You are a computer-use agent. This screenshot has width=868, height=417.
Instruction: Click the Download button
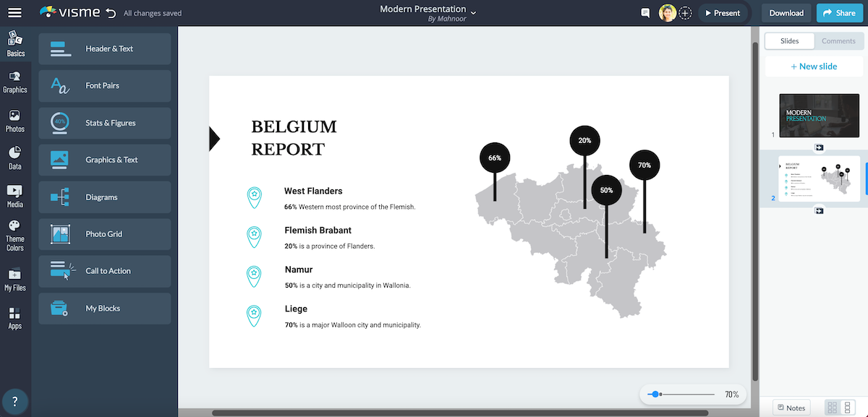click(786, 13)
